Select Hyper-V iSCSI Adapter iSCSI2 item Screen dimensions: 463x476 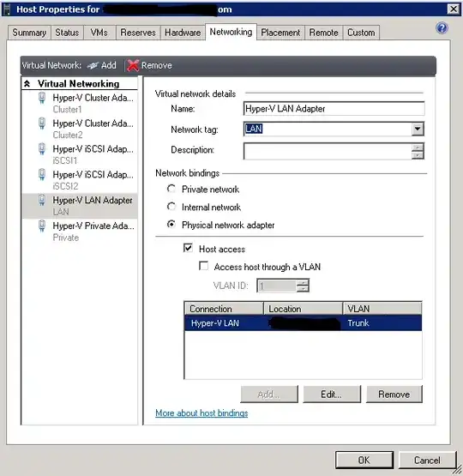80,180
